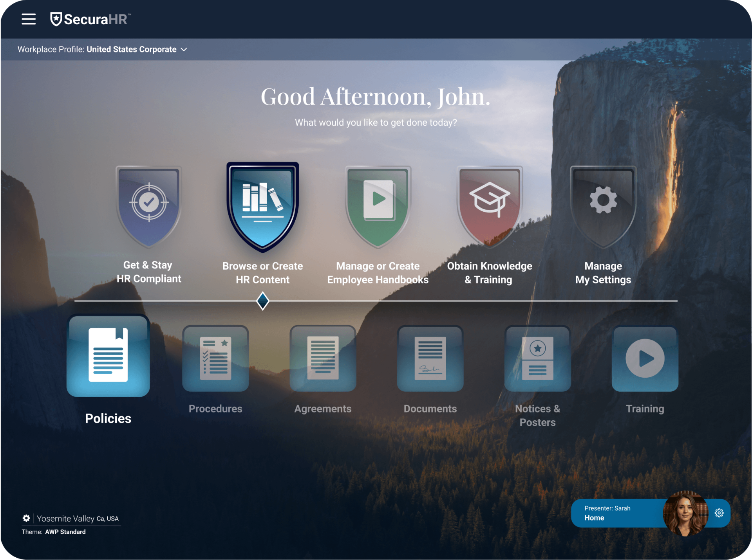
Task: Open the Training play tile
Action: pyautogui.click(x=645, y=358)
